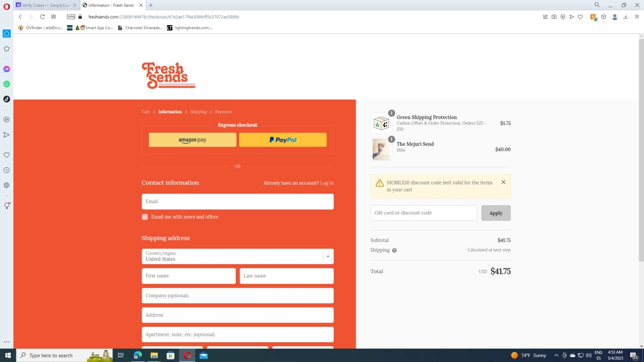This screenshot has width=644, height=362.
Task: Open Microsoft Edge from taskbar
Action: click(138, 356)
